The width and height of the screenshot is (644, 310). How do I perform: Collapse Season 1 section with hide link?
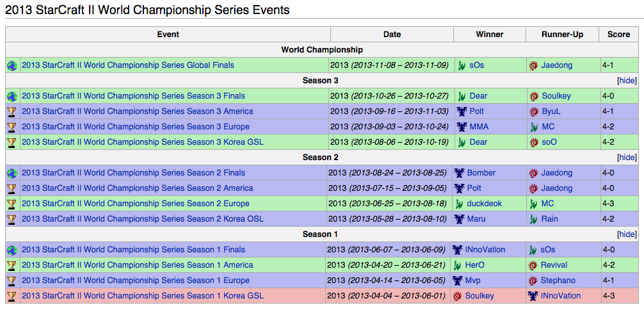coord(627,234)
